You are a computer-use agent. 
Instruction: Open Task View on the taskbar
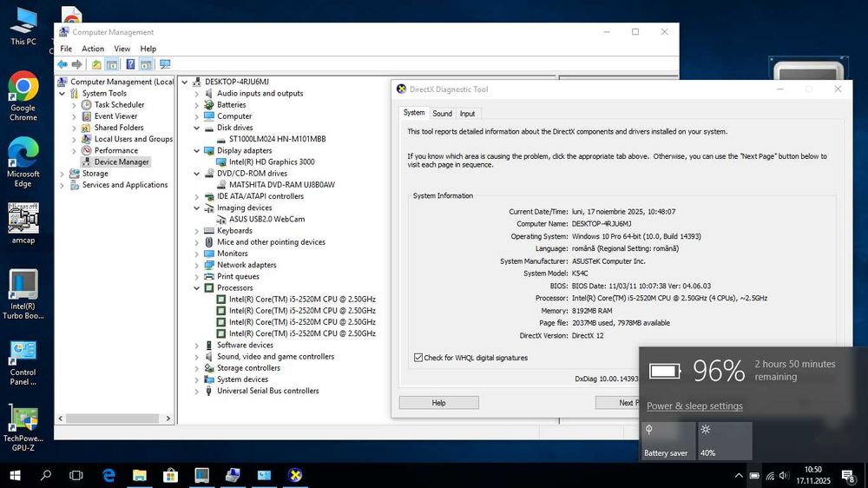76,475
